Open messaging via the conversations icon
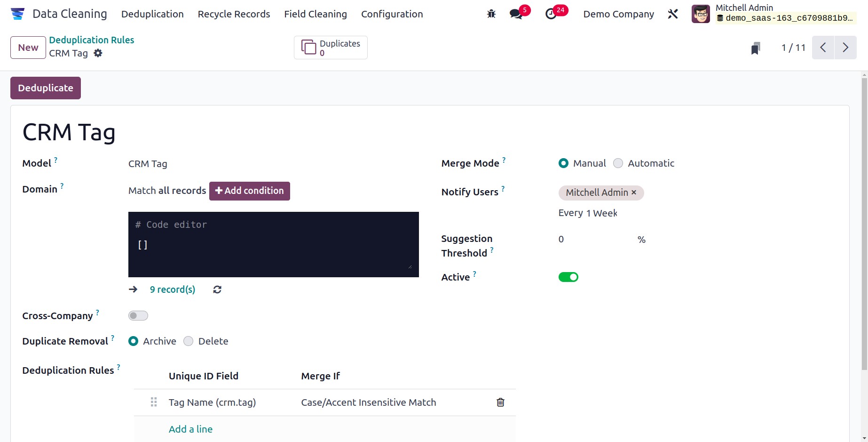 (x=516, y=14)
